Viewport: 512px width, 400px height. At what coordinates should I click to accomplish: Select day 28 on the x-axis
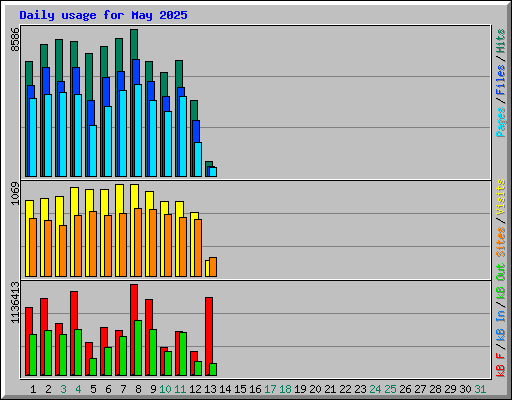(435, 389)
